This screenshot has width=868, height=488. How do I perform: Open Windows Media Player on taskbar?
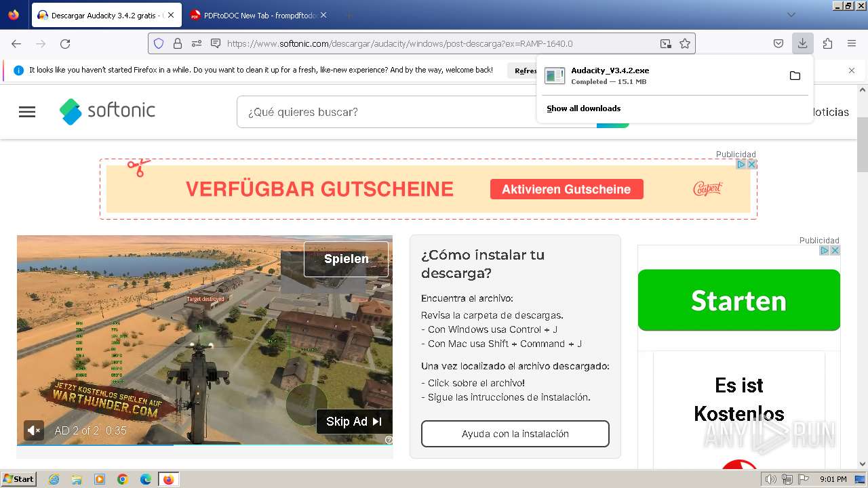pyautogui.click(x=100, y=479)
